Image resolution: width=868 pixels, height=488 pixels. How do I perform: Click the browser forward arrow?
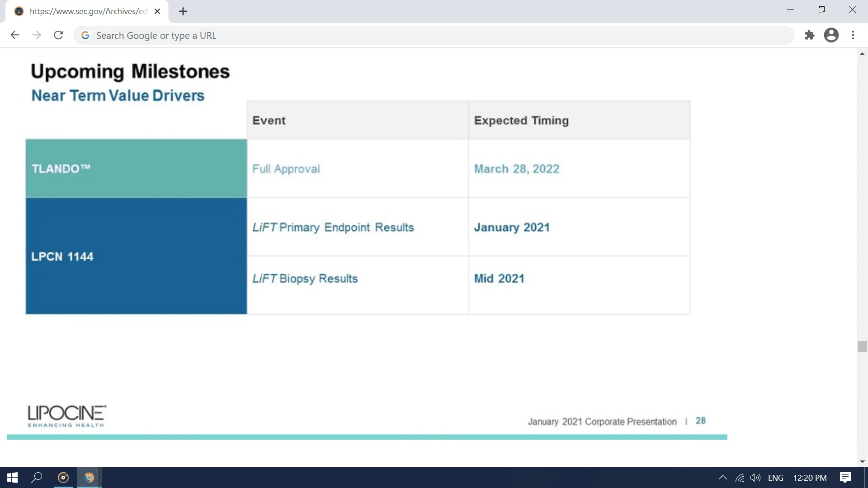[37, 35]
